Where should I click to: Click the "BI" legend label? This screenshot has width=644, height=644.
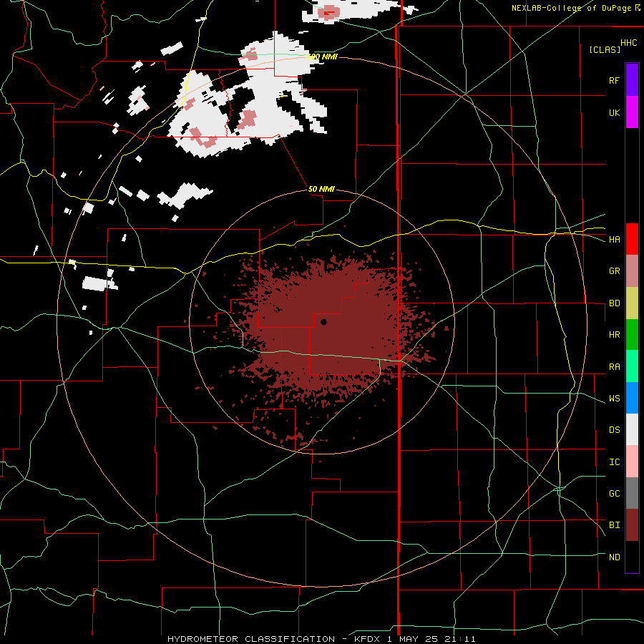pyautogui.click(x=614, y=525)
